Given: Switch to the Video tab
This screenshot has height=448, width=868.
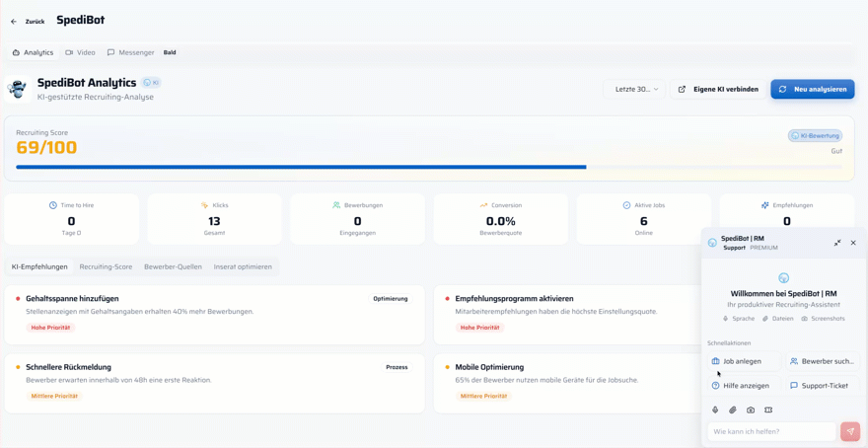Looking at the screenshot, I should [x=80, y=52].
